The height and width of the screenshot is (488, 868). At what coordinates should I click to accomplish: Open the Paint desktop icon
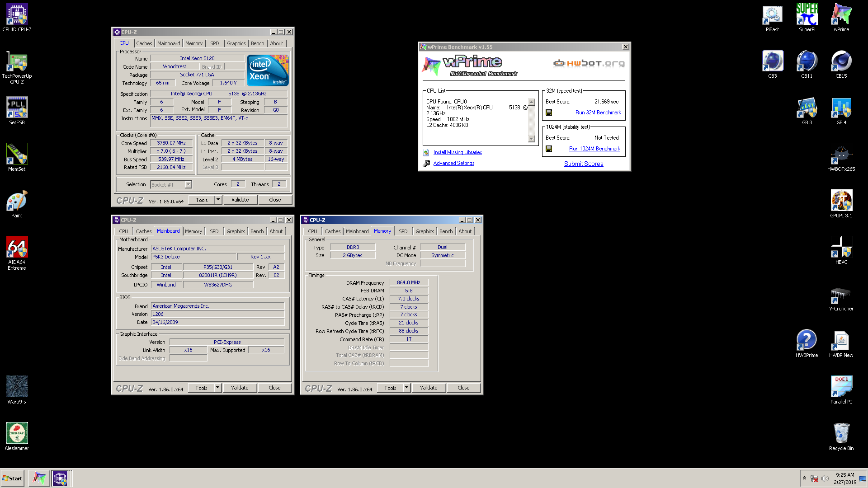pos(17,204)
